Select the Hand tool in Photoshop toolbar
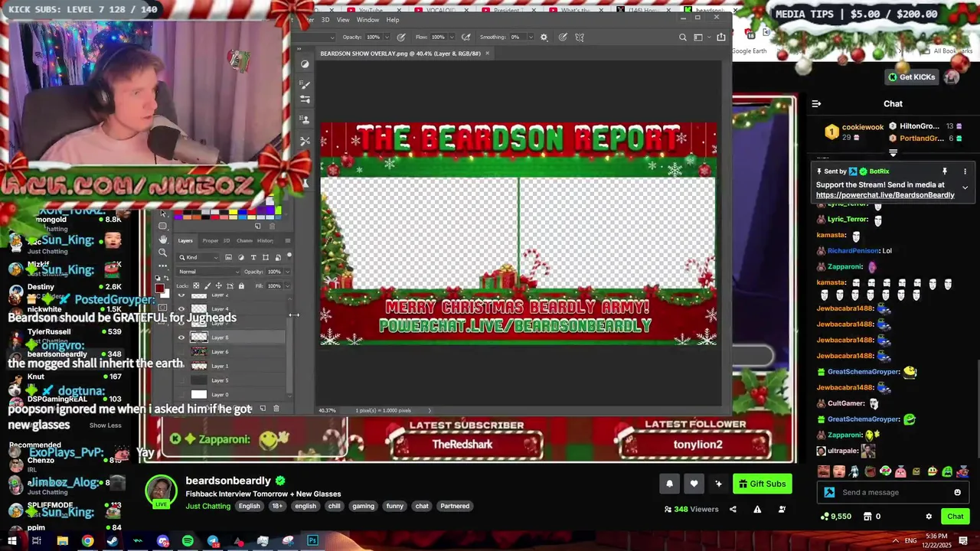Viewport: 980px width, 551px height. (163, 239)
